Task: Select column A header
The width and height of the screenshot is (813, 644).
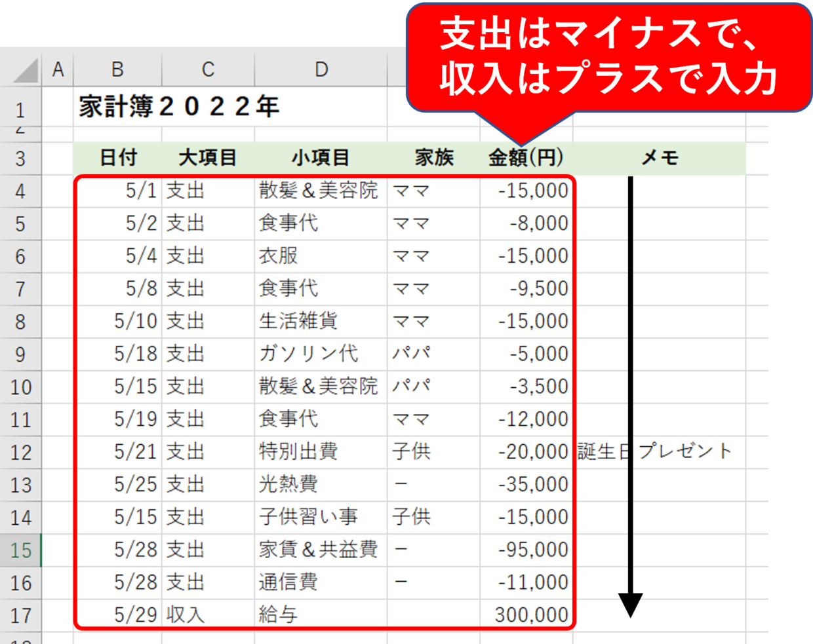Action: coord(58,69)
